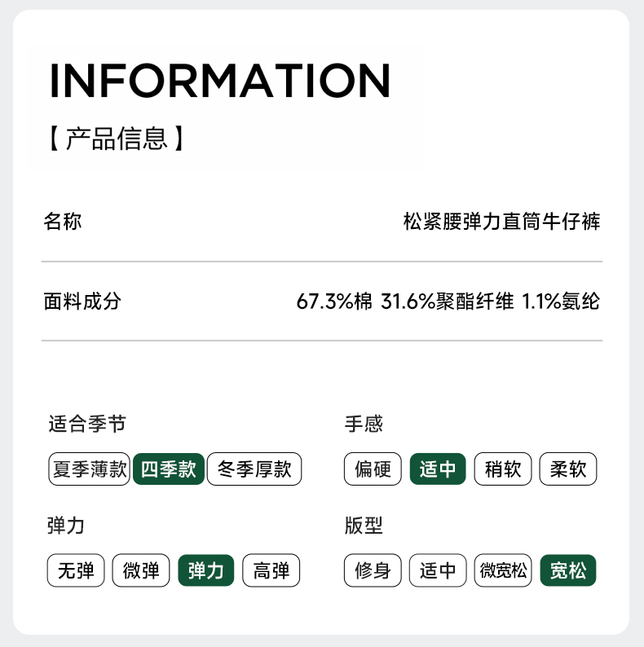644x647 pixels.
Task: Click the highlighted 宽松 fit tag
Action: click(x=568, y=570)
